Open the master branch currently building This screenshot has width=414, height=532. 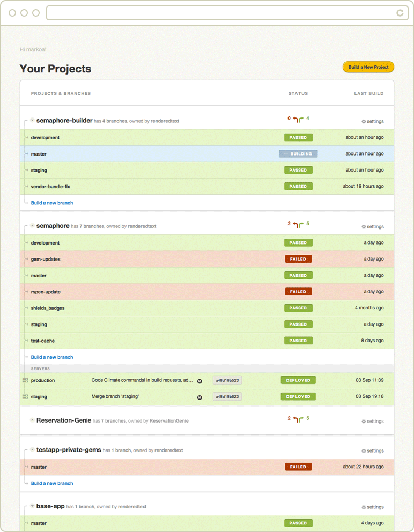pos(39,154)
